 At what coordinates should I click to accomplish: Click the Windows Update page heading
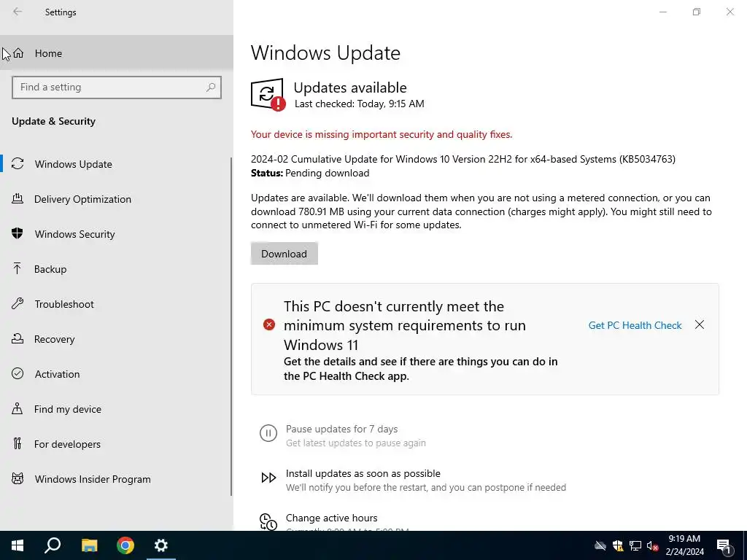pyautogui.click(x=325, y=52)
